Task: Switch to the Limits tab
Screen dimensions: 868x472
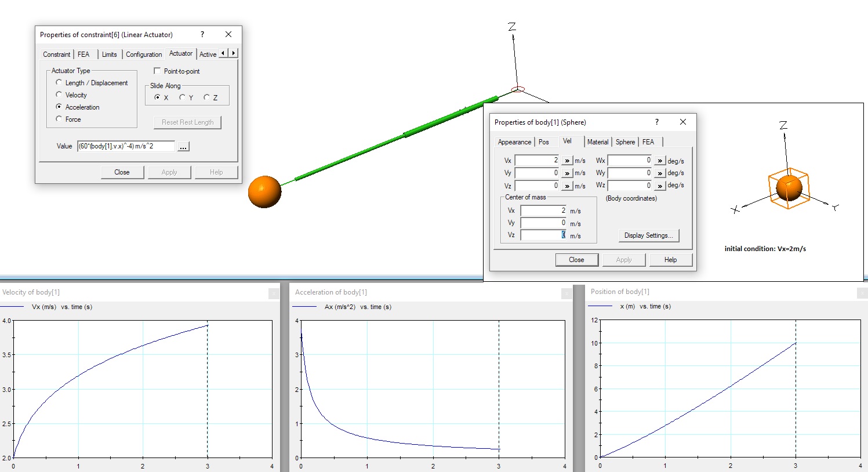Action: click(x=109, y=55)
